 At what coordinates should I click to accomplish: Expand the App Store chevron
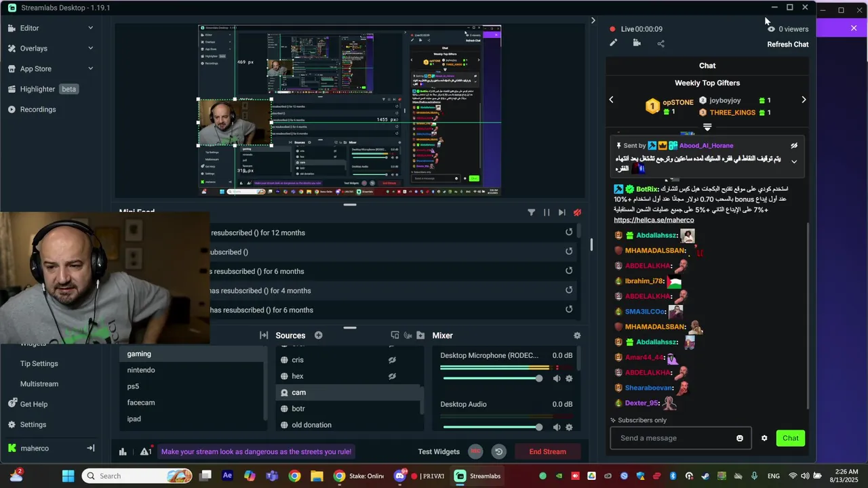[x=90, y=68]
